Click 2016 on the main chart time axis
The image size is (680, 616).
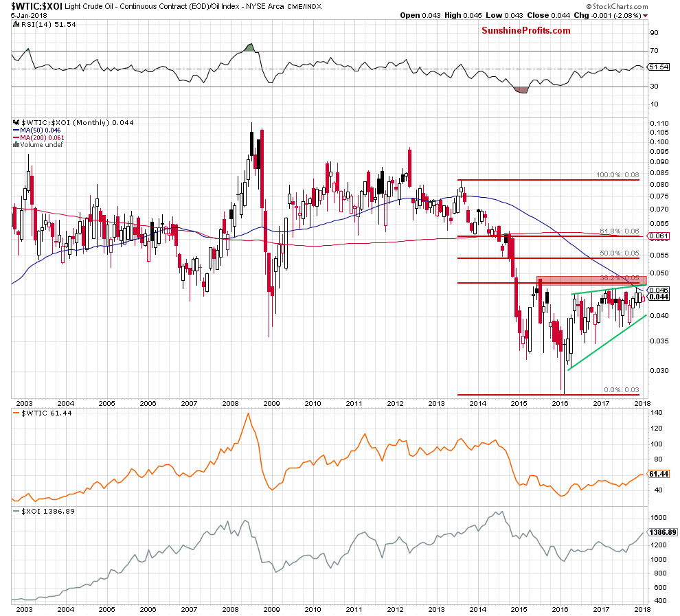(x=560, y=404)
